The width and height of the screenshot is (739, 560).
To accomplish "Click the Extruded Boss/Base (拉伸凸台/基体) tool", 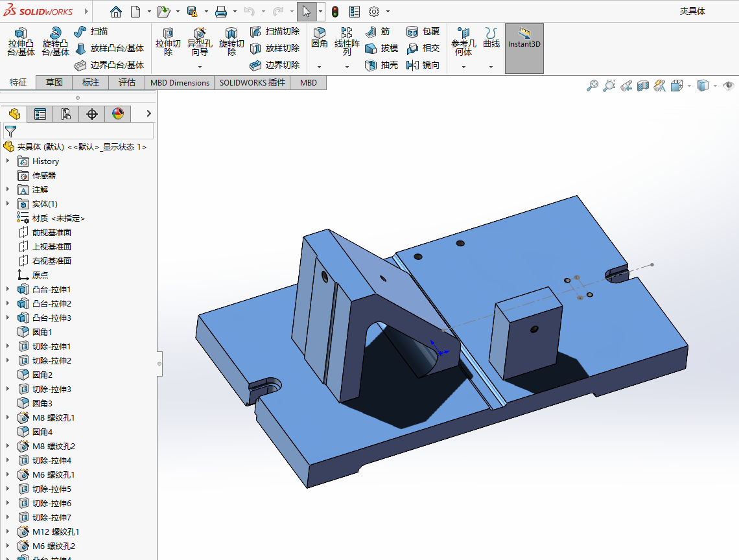I will tap(21, 41).
